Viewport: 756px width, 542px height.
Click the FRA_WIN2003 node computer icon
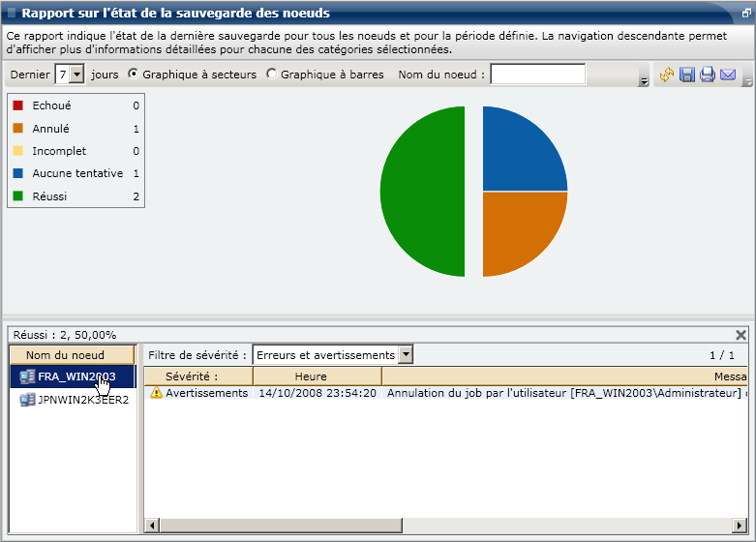(27, 376)
